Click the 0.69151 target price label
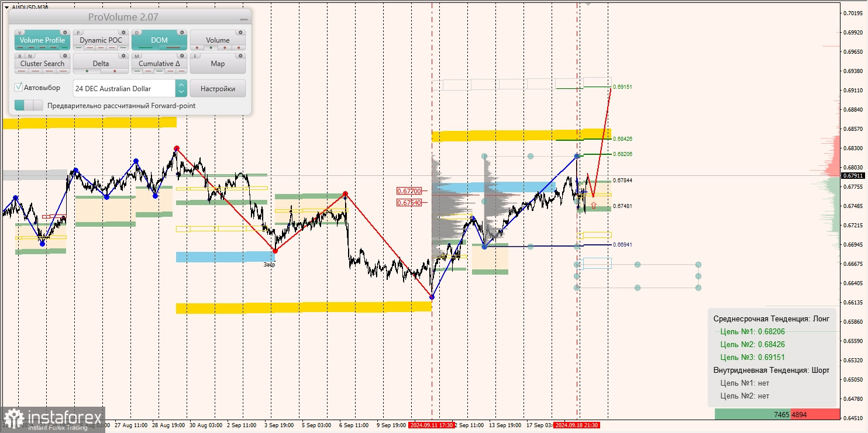868x433 pixels. [622, 86]
